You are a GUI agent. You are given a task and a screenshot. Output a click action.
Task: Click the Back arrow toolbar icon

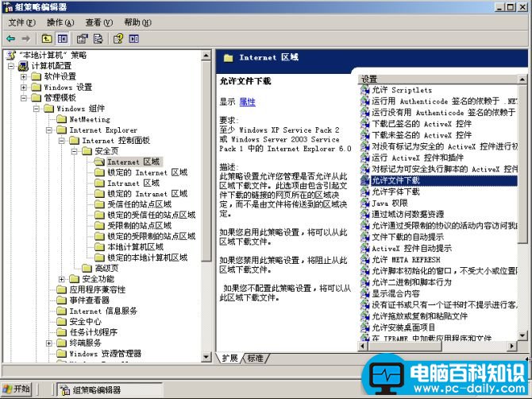(11, 39)
